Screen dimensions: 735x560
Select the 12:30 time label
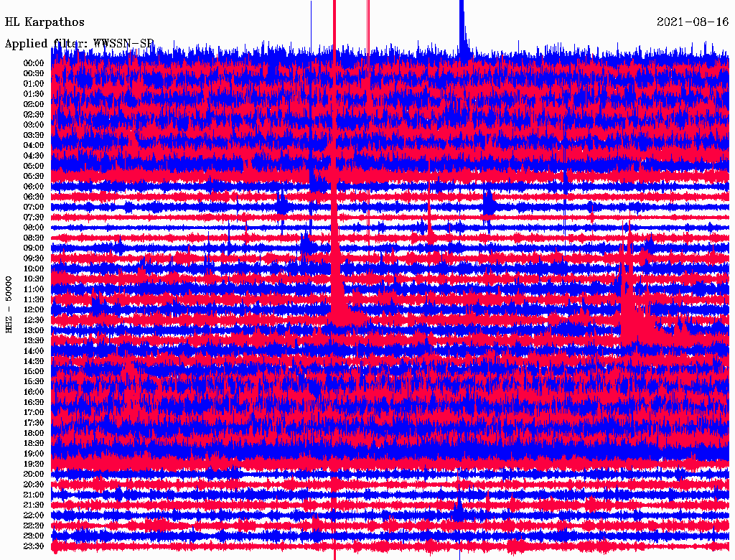coord(34,320)
